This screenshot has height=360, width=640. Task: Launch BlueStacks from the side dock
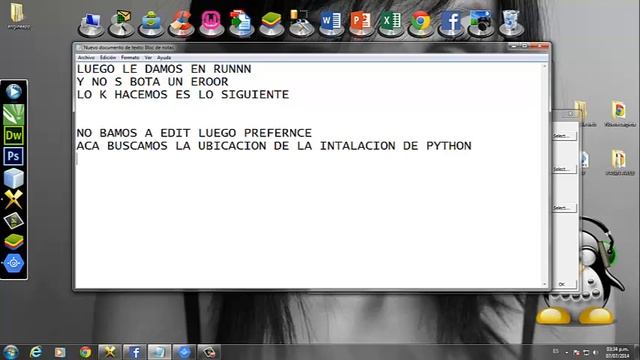[13, 242]
